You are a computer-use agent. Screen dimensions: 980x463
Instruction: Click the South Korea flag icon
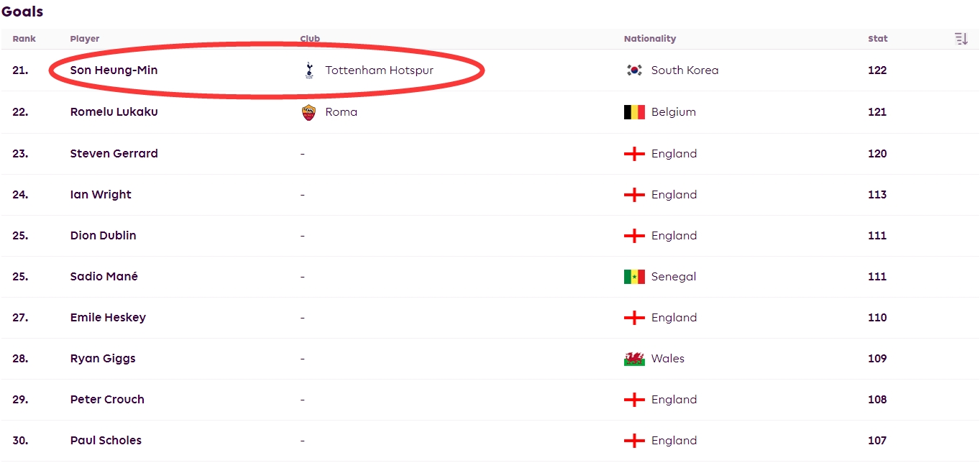[x=634, y=70]
